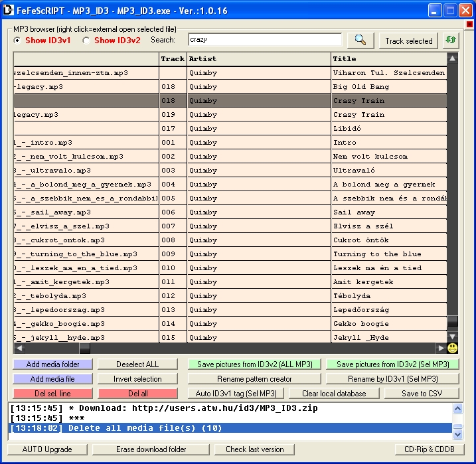This screenshot has height=464, width=476.
Task: Select highlighted Crazy Train row, track 018
Action: (230, 101)
